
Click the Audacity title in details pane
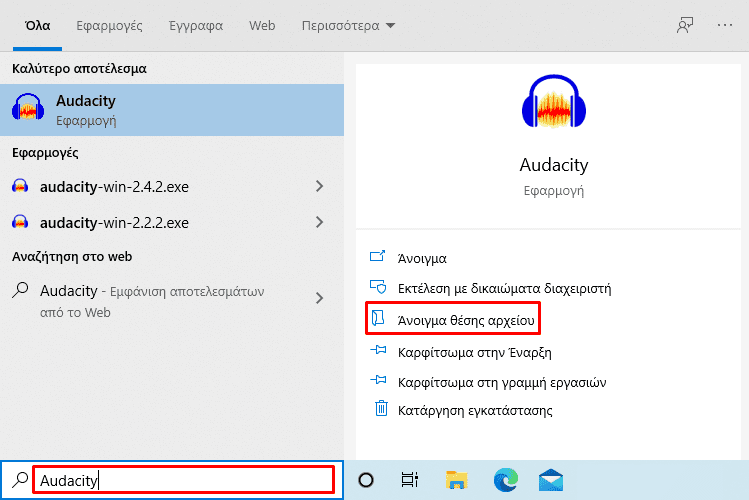coord(554,165)
